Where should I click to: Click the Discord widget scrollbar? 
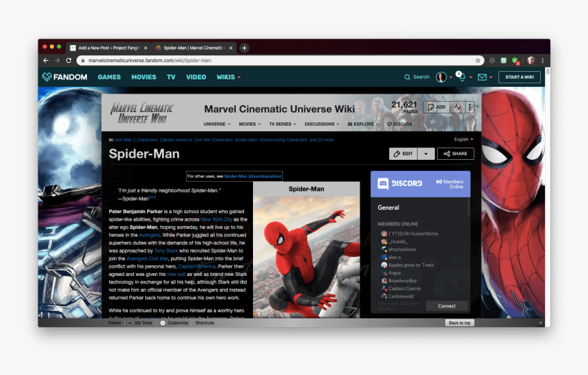coord(469,208)
